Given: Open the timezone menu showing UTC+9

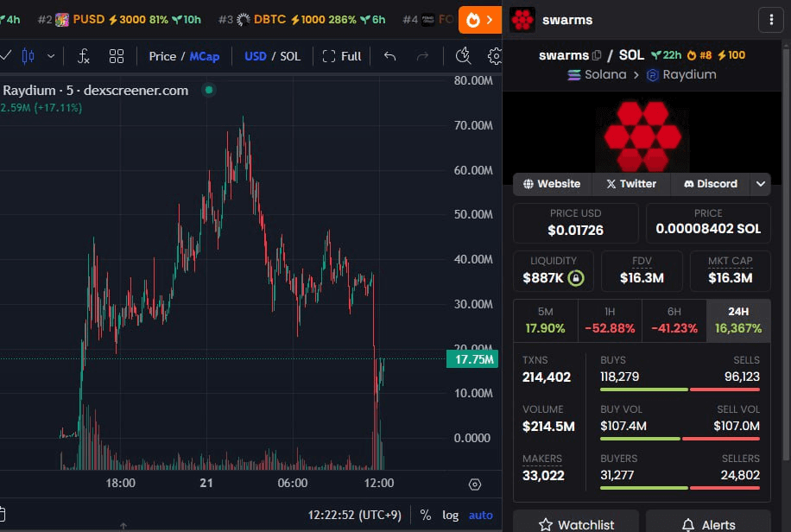Looking at the screenshot, I should [x=355, y=515].
